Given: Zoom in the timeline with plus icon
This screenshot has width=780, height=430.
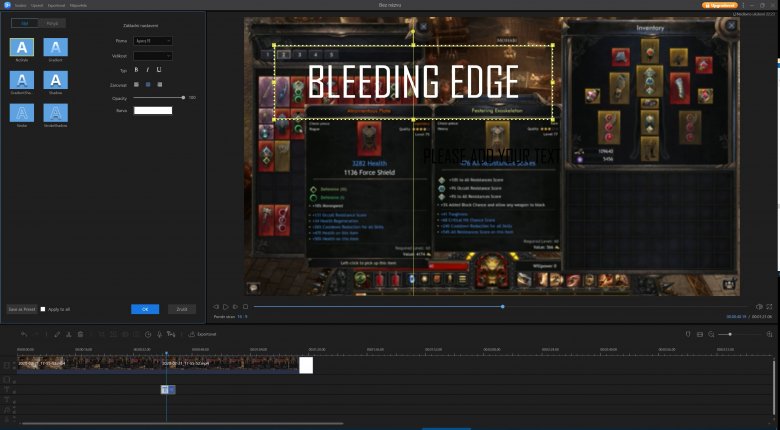Looking at the screenshot, I should coord(770,334).
